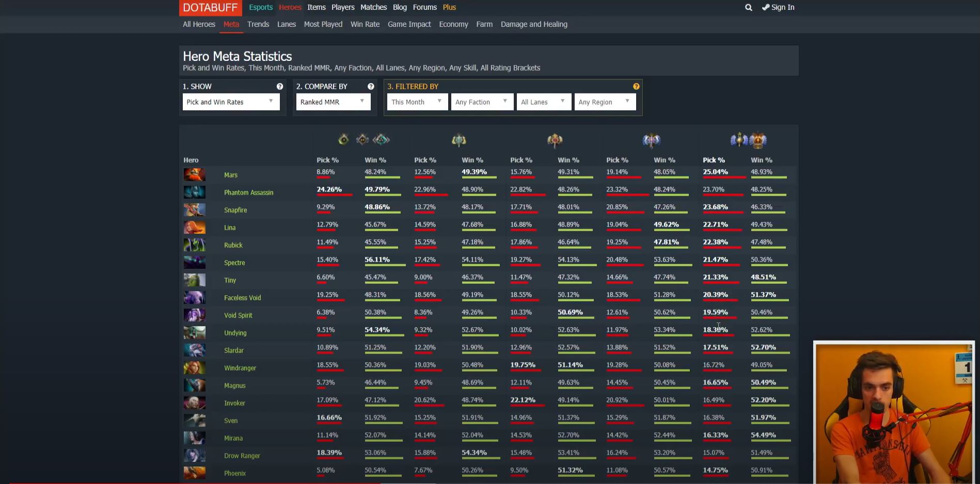Click the Archon rank medal icon
Screen dimensions: 980x484
pyautogui.click(x=459, y=140)
